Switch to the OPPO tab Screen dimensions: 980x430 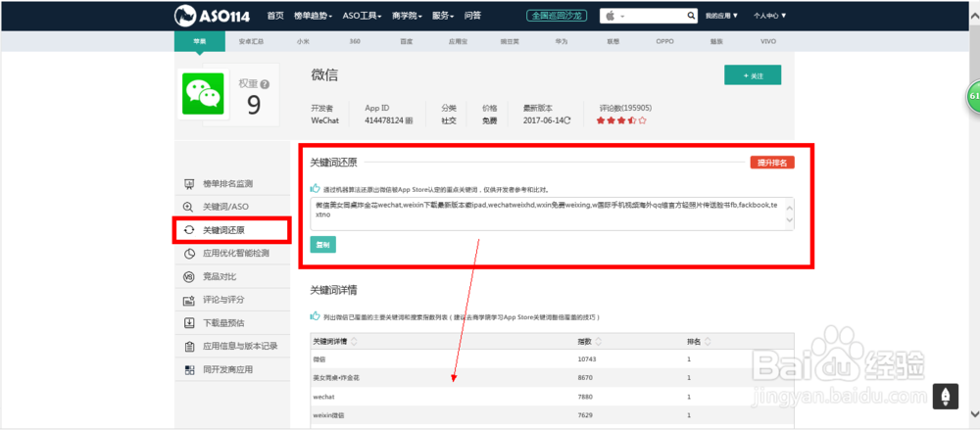[665, 41]
